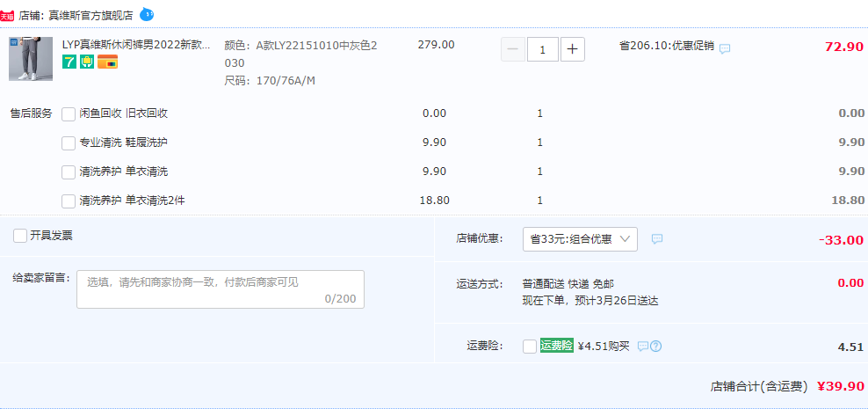The image size is (868, 409).
Task: Increase quantity with the plus button
Action: [x=573, y=49]
